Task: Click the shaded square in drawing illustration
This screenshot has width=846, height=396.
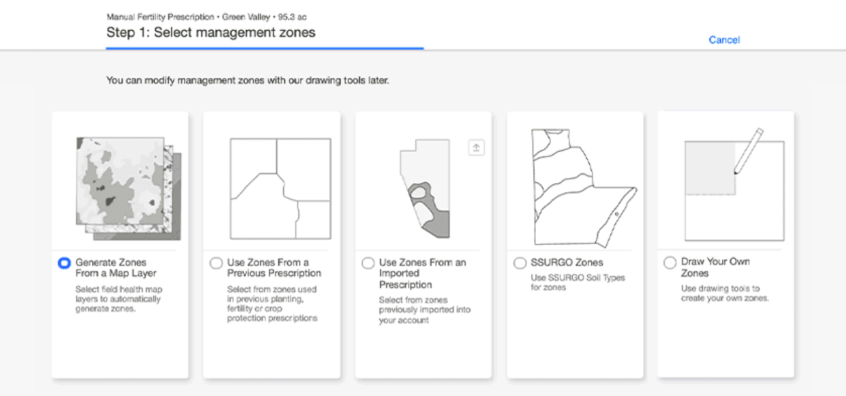Action: (709, 168)
